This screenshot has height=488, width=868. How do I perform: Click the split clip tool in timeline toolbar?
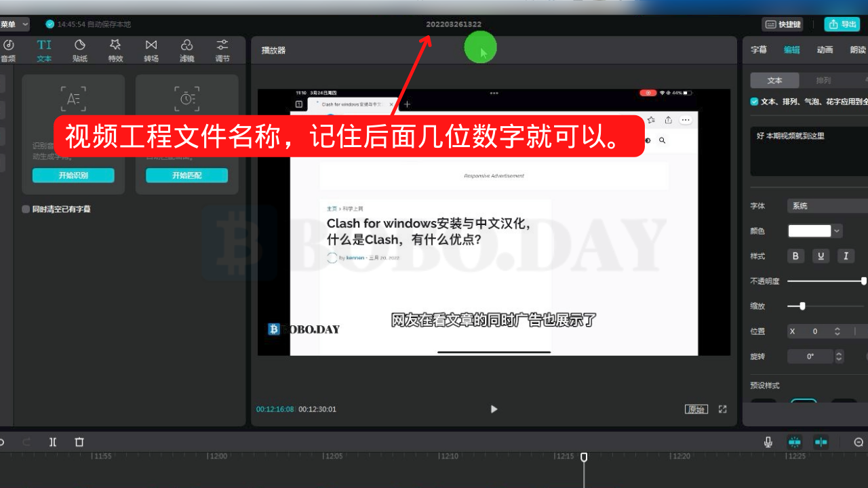[x=53, y=442]
